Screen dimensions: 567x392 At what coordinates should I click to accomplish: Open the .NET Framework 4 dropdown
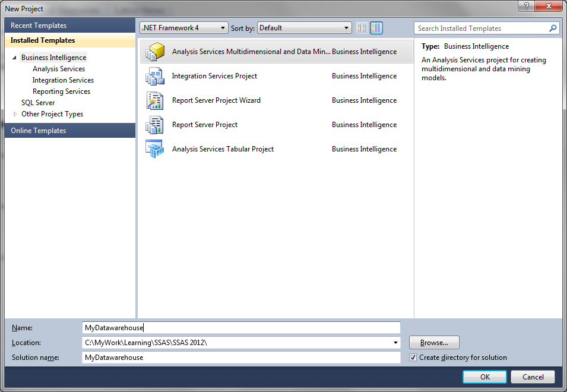[x=223, y=27]
